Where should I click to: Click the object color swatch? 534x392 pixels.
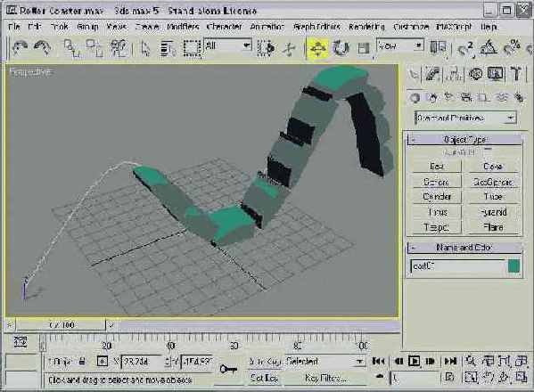[513, 266]
